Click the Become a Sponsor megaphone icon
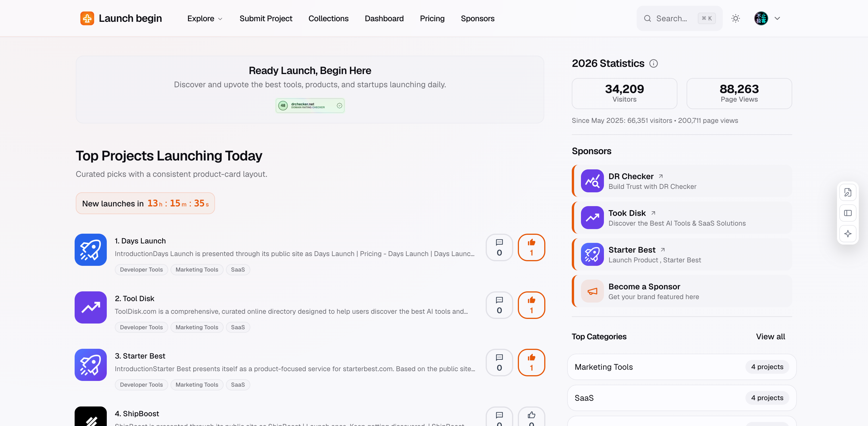 592,291
